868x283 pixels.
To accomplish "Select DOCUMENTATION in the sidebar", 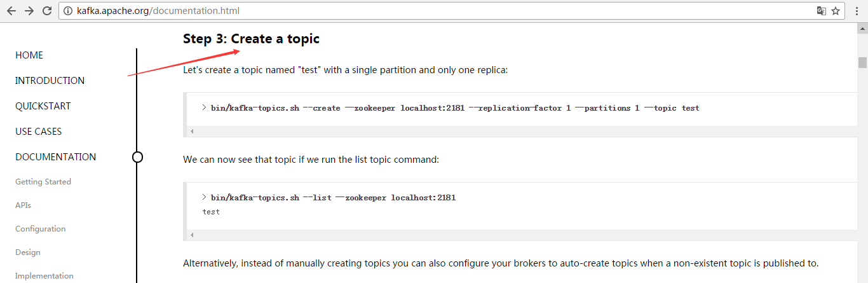I will click(x=56, y=157).
